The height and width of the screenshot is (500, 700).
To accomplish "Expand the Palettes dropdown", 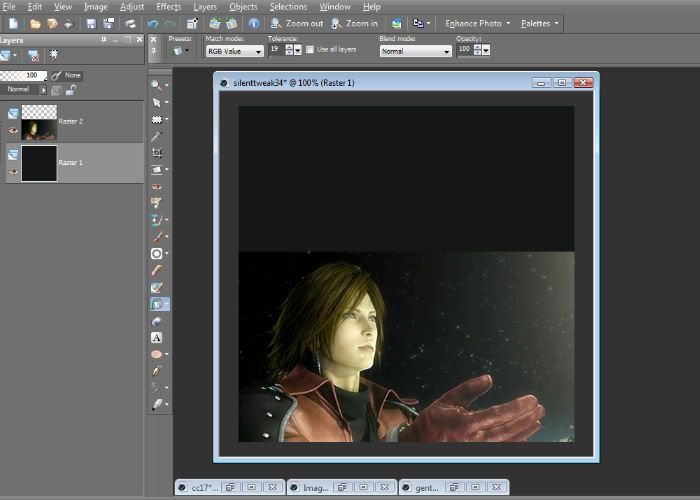I will point(539,24).
